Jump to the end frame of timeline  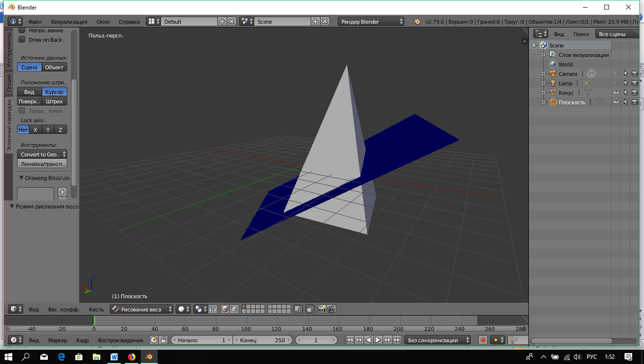tap(397, 340)
